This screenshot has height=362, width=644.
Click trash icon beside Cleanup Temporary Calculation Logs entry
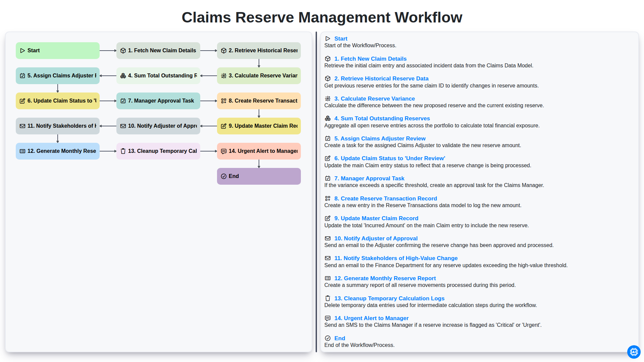(328, 298)
